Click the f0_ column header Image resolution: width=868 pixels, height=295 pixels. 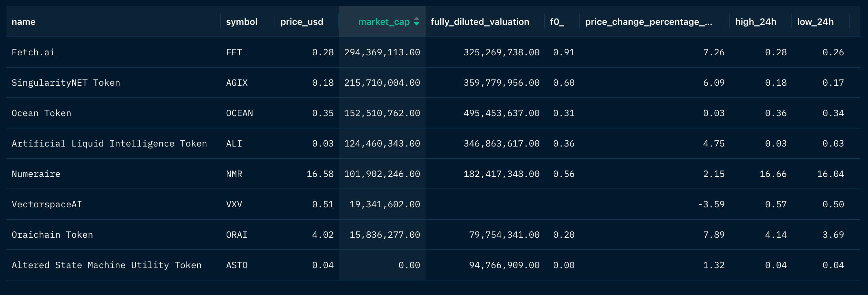557,22
